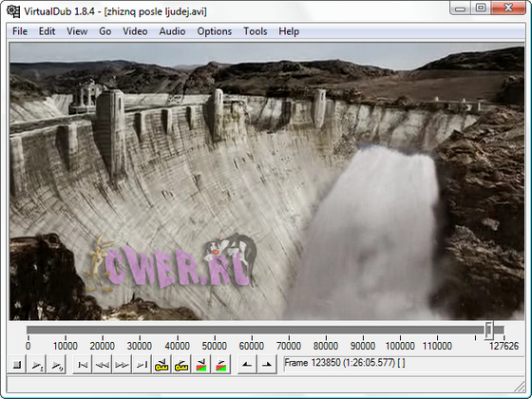This screenshot has width=532, height=399.
Task: Go to the next key frame
Action: pos(181,365)
